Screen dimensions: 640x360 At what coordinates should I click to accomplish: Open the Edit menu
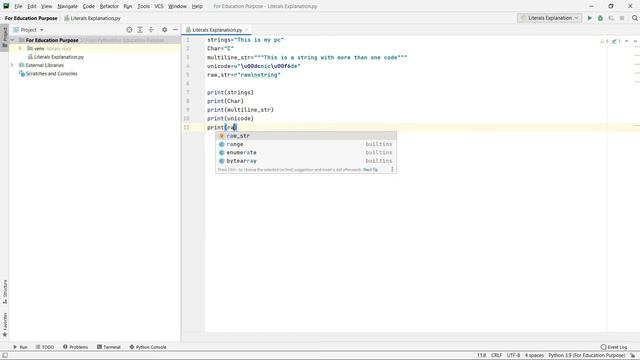32,6
